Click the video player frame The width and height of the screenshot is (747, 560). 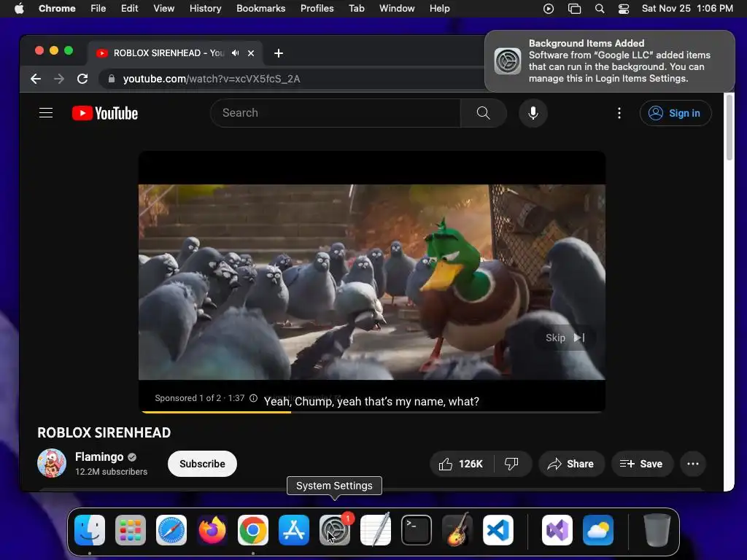coord(371,282)
